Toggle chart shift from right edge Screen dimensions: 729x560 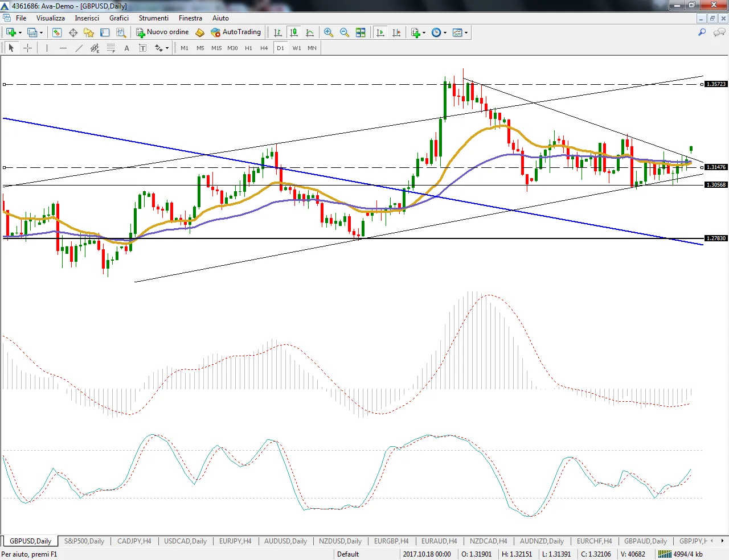[x=396, y=32]
